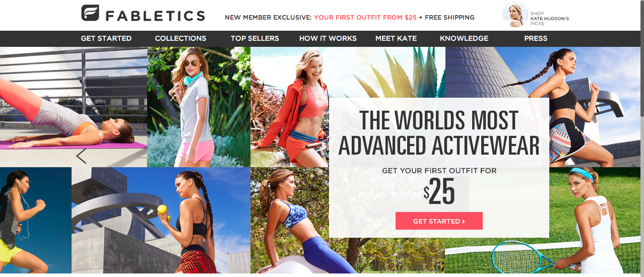Click the pink Get Started button
This screenshot has width=644, height=277.
[x=439, y=221]
